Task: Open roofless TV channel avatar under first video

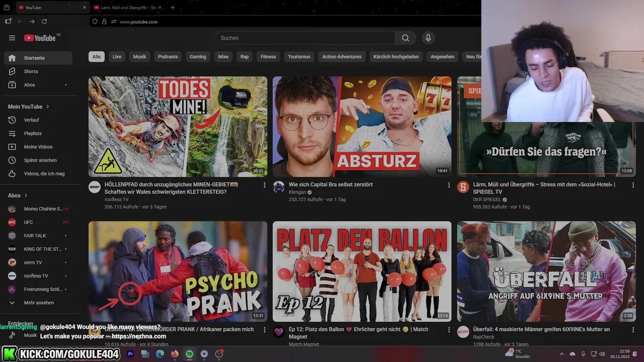Action: click(95, 188)
